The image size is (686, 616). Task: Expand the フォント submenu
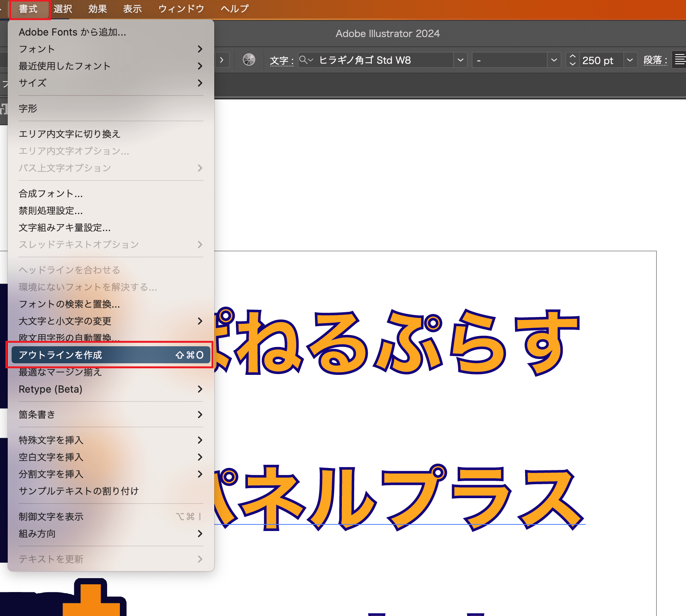point(110,49)
